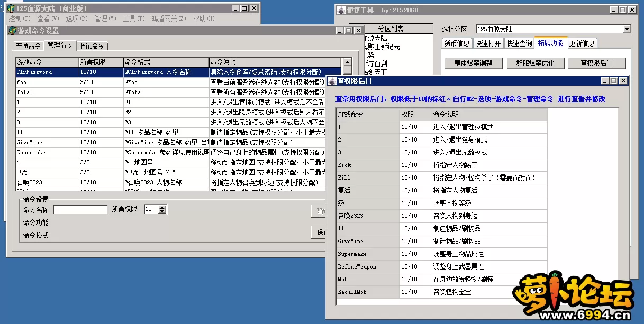Click the 召唤人物到身边 description cell
Image resolution: width=644 pixels, height=324 pixels.
tap(489, 216)
